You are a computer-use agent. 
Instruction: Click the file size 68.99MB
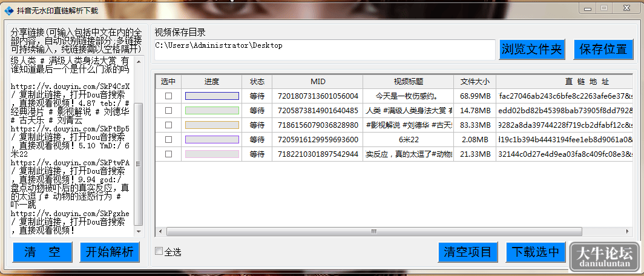tap(475, 96)
